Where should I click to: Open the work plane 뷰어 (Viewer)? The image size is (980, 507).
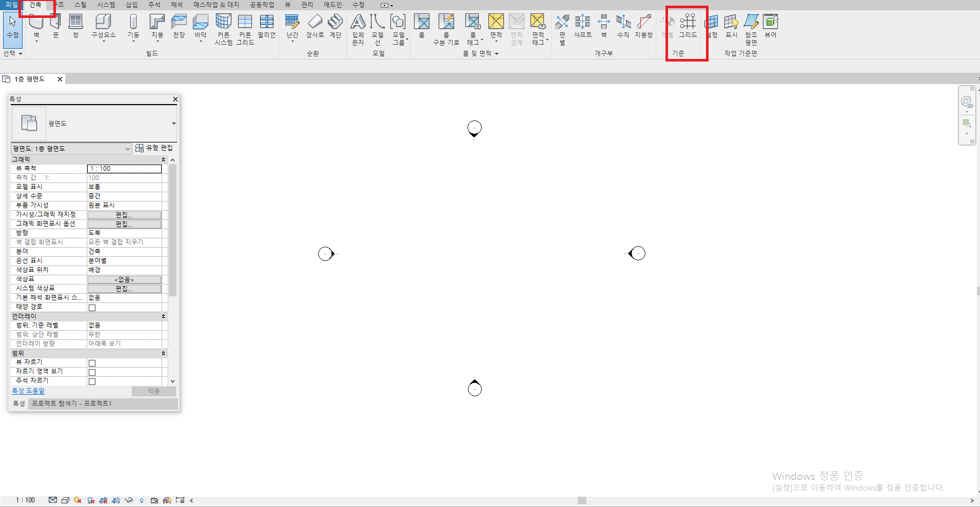[x=771, y=26]
